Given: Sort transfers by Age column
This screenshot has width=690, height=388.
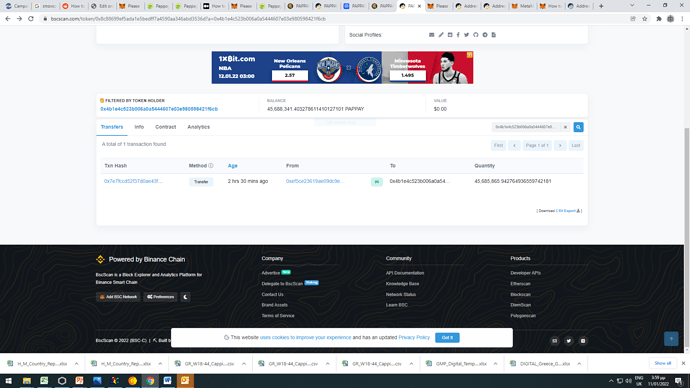Looking at the screenshot, I should (232, 166).
